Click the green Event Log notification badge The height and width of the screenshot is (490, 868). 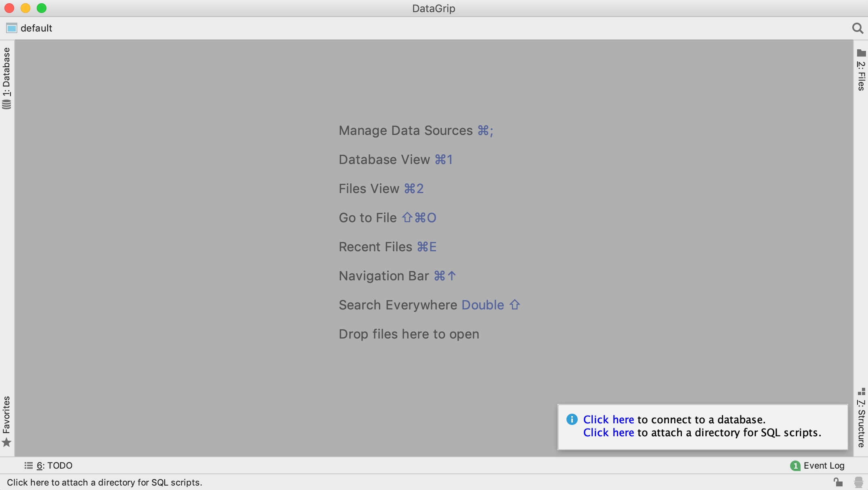[x=795, y=466]
